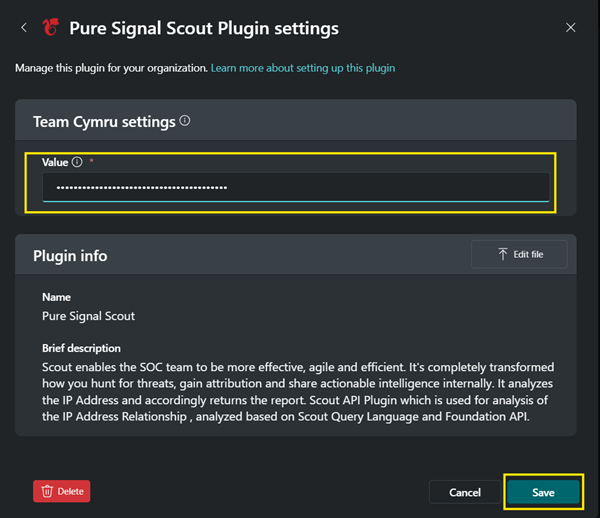Focus the masked Value input field

tap(295, 187)
